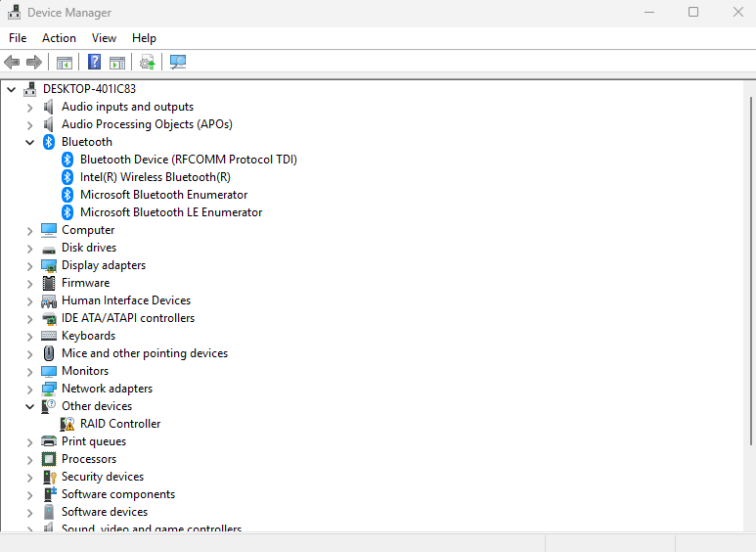Click the Forward arrow toolbar icon

[34, 63]
